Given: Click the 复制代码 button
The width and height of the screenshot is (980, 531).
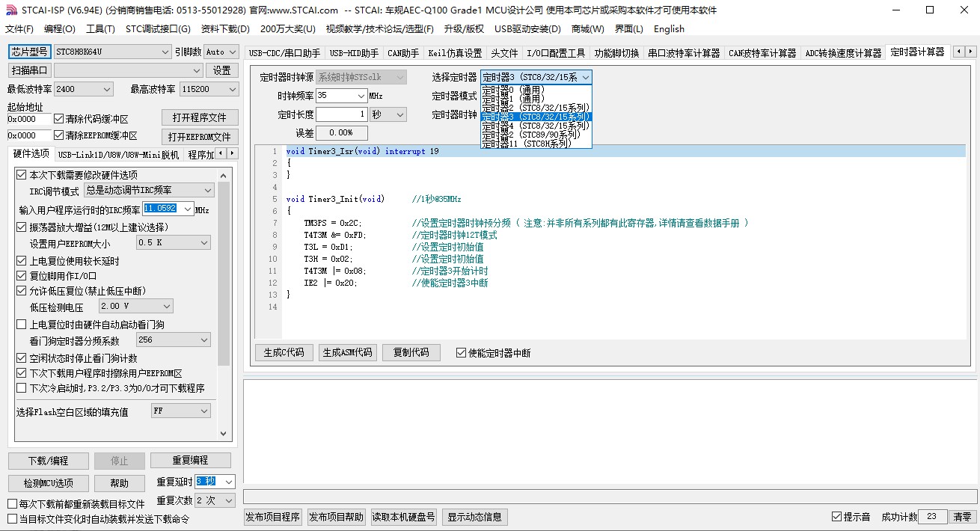Looking at the screenshot, I should (411, 352).
